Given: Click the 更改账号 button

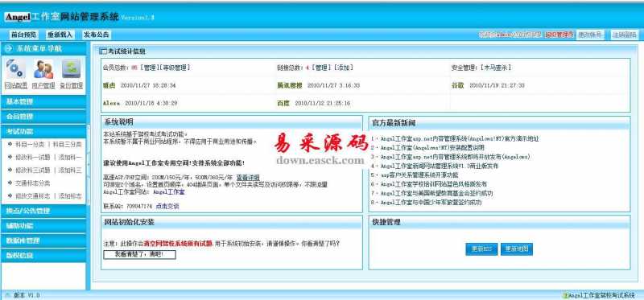Looking at the screenshot, I should pyautogui.click(x=590, y=35).
